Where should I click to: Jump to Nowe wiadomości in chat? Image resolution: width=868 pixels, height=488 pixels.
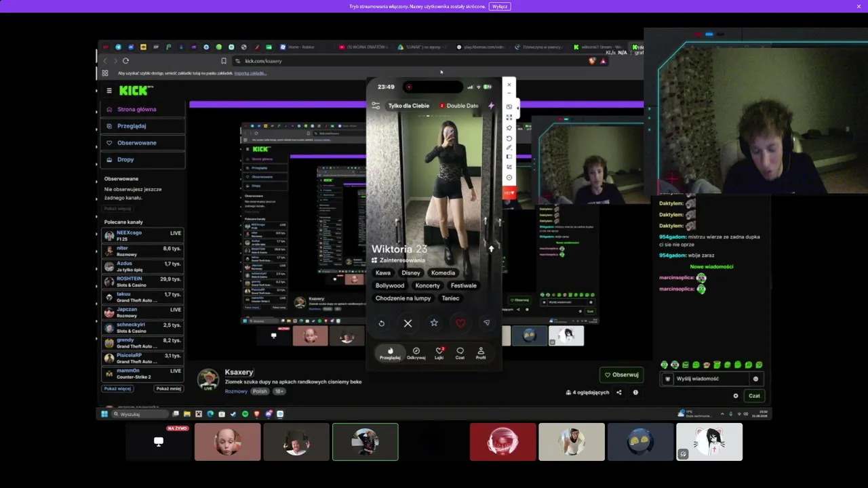[711, 266]
